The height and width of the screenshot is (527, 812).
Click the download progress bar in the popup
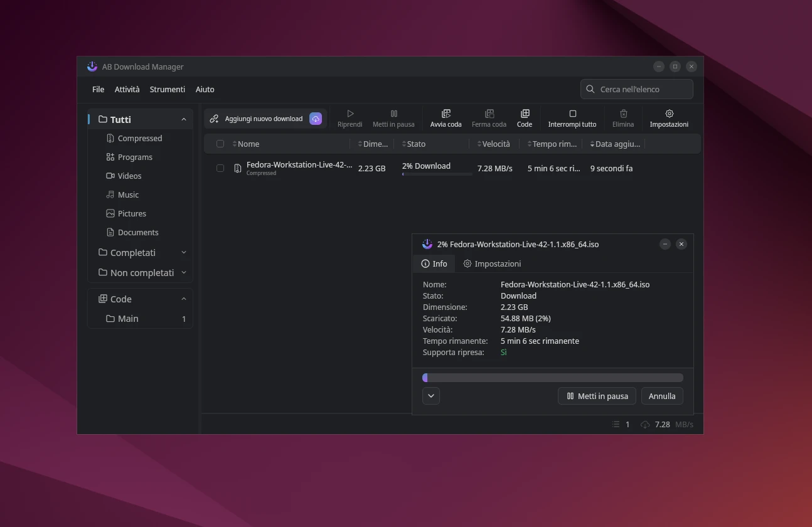pyautogui.click(x=553, y=377)
